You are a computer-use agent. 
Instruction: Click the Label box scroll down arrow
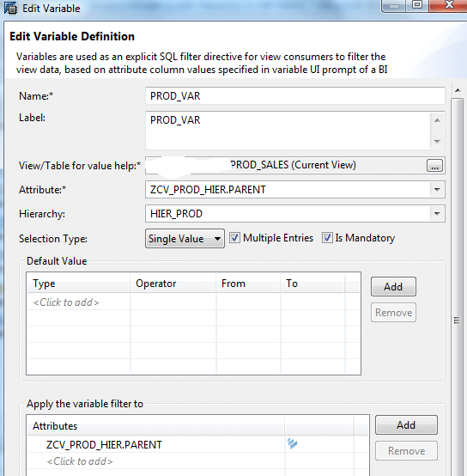437,142
